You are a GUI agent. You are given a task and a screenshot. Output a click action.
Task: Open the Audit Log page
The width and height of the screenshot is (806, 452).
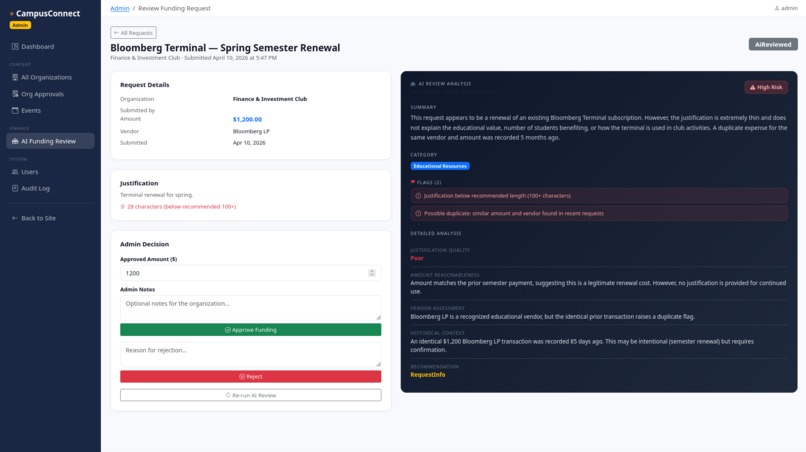coord(50,188)
